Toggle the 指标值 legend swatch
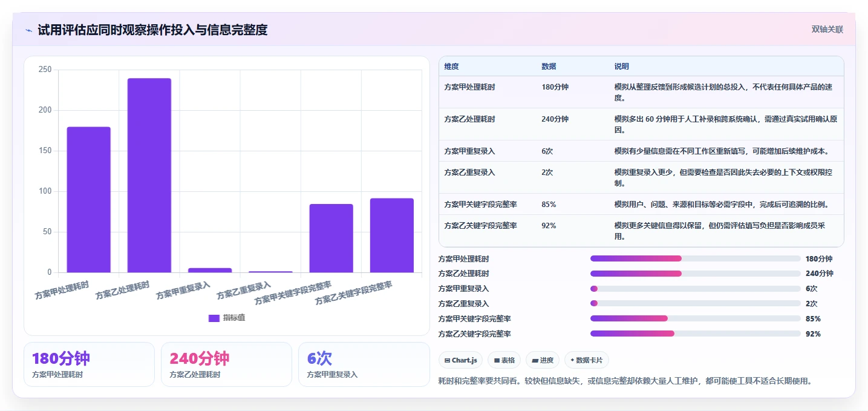Image resolution: width=868 pixels, height=411 pixels. point(214,318)
